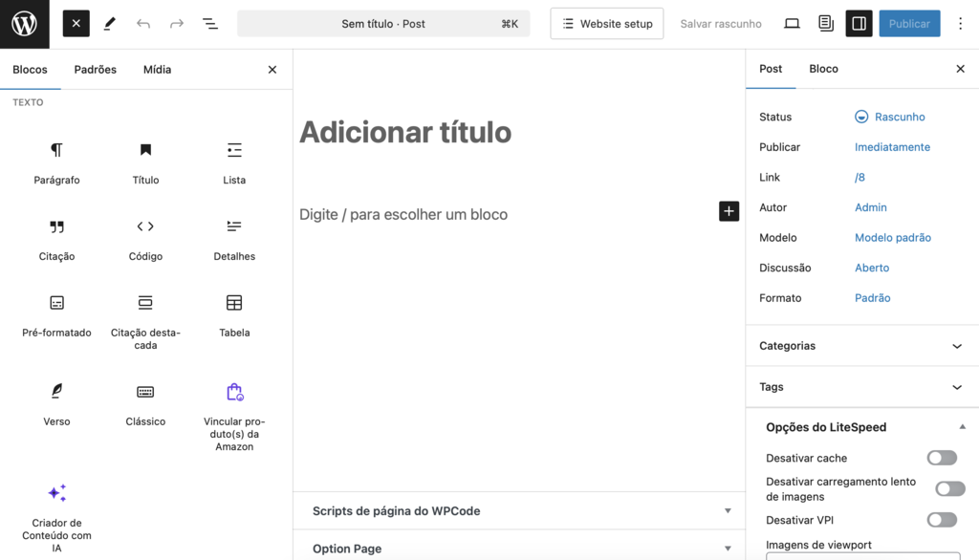Select the Tabela block icon

(x=234, y=303)
